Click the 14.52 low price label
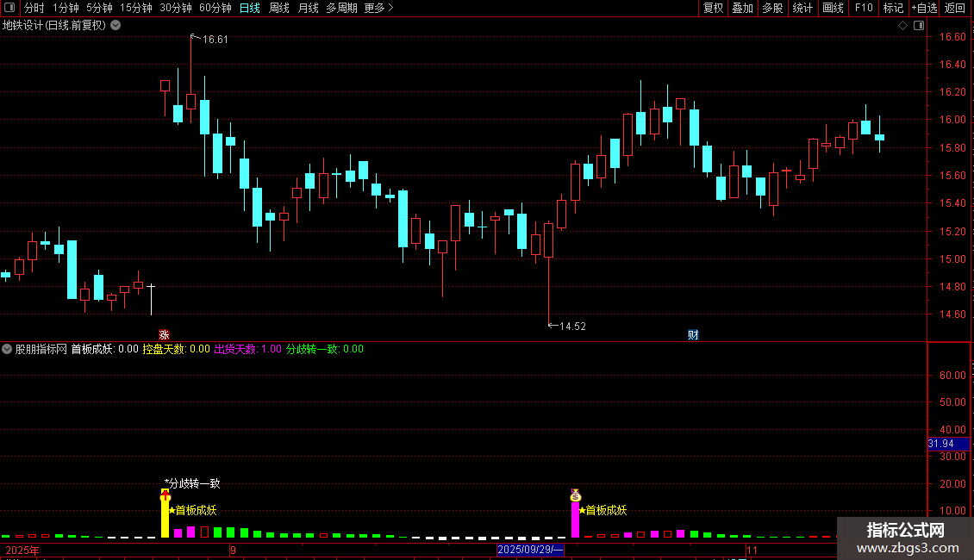This screenshot has width=974, height=560. pos(572,327)
